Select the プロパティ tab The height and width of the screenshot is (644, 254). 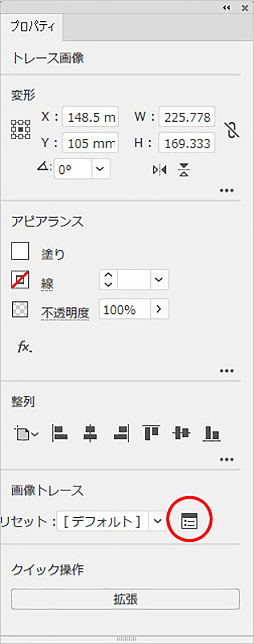pos(32,27)
